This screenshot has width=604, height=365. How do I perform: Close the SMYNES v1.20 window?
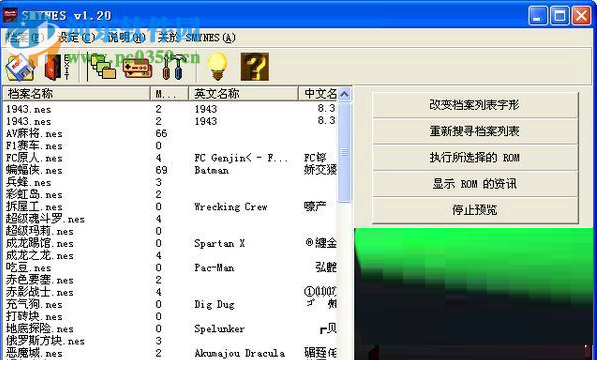coord(582,16)
